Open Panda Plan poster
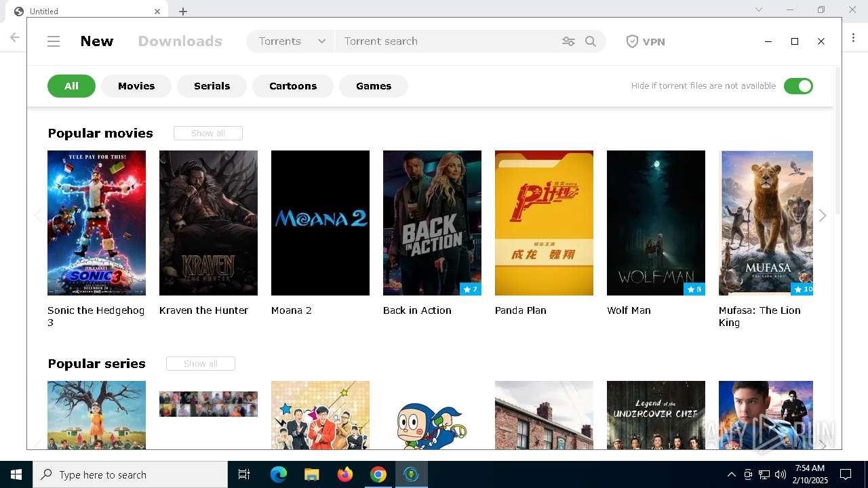 pyautogui.click(x=544, y=223)
